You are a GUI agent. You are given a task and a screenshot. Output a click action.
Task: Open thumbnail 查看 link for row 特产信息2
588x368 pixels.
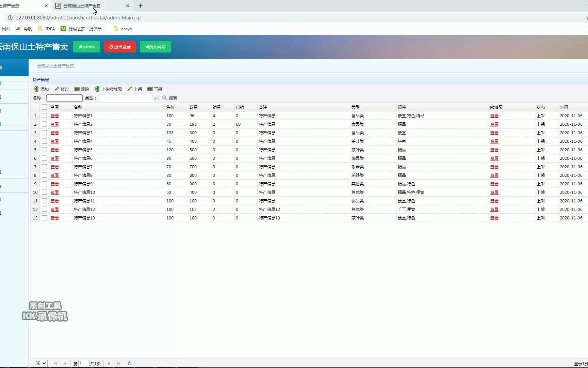point(494,124)
